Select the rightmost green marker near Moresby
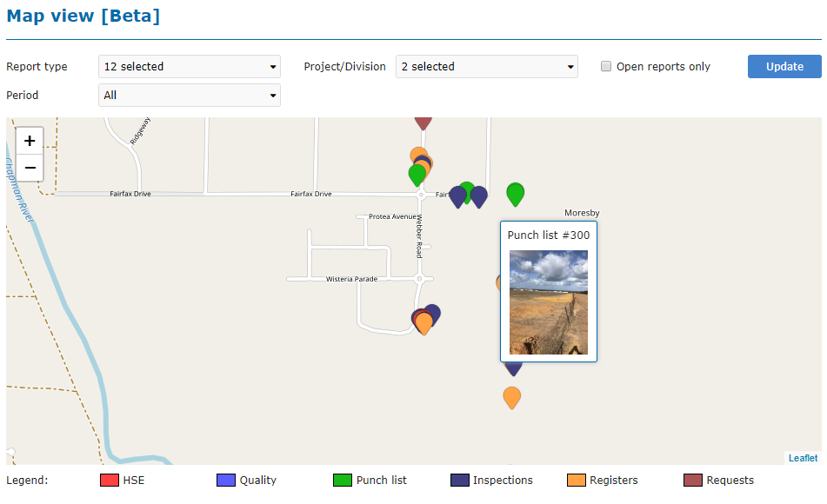Screen dimensions: 827x504 coord(516,193)
